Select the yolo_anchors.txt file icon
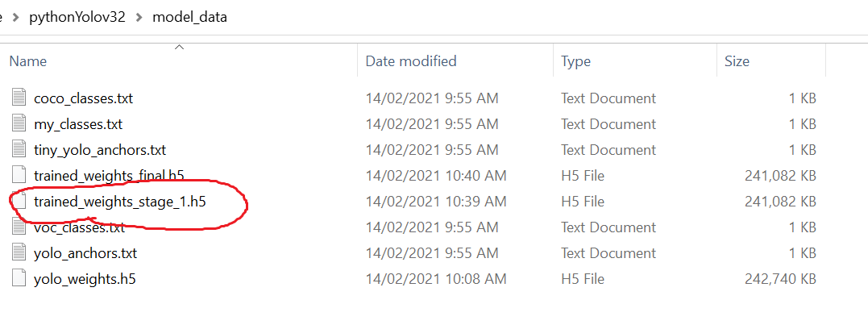 tap(19, 253)
